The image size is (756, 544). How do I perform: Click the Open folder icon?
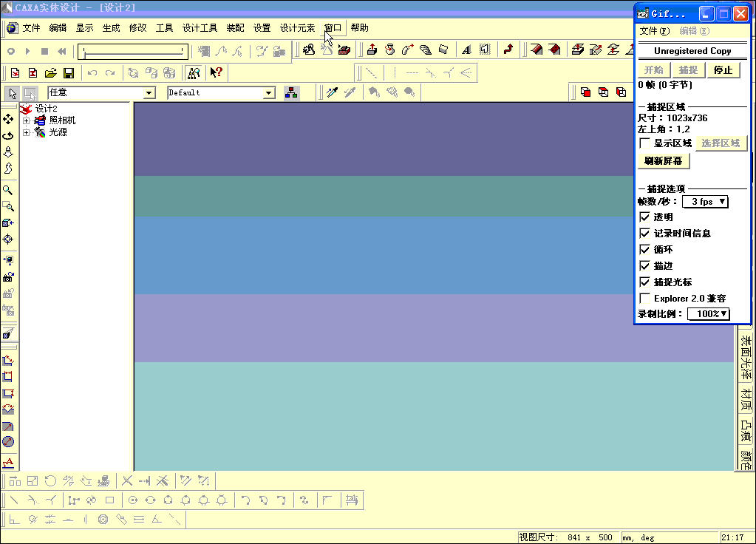click(51, 73)
